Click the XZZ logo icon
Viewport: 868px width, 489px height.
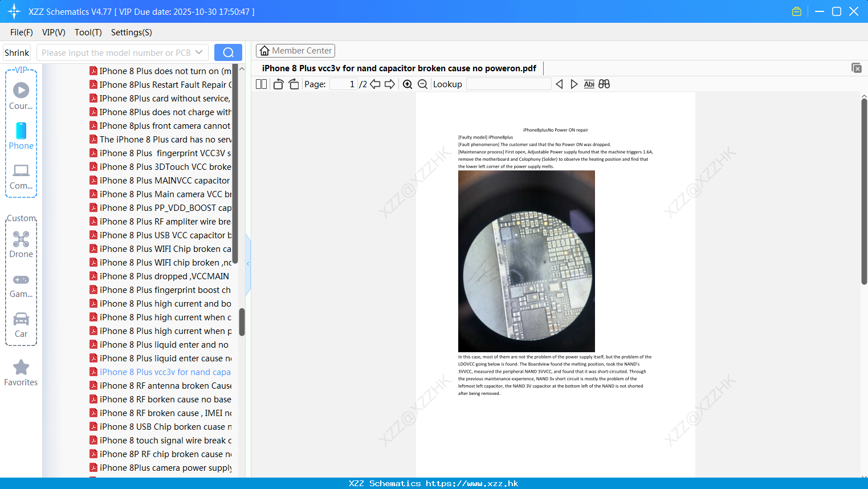(x=14, y=11)
